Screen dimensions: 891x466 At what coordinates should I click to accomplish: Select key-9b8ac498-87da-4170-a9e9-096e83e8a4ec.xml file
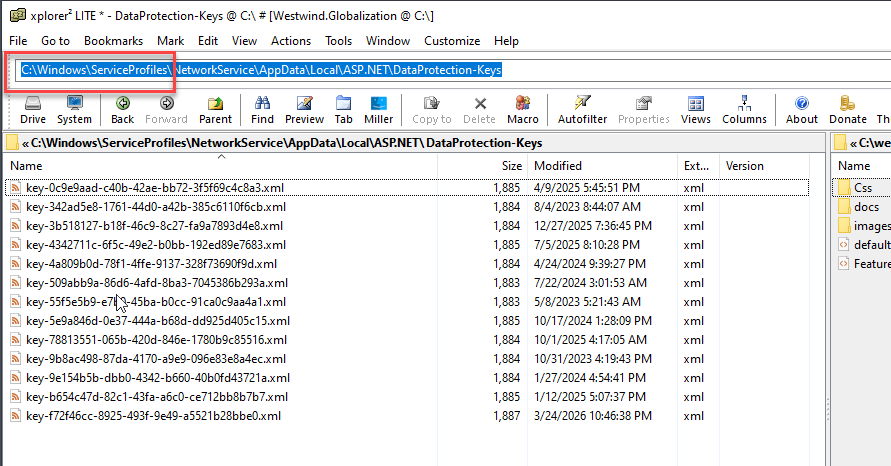[x=156, y=359]
